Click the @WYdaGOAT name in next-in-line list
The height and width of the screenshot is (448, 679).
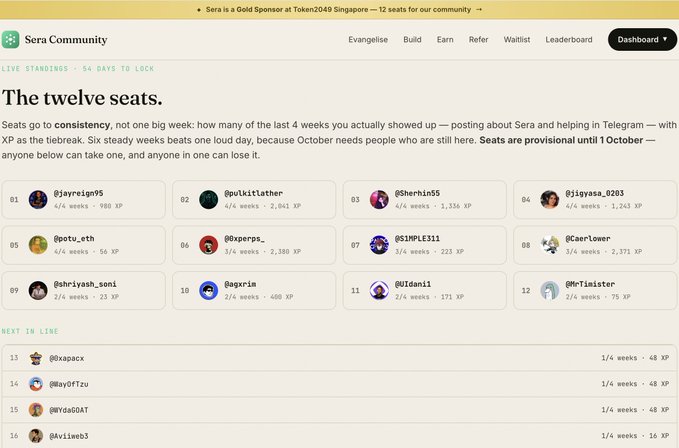[69, 410]
